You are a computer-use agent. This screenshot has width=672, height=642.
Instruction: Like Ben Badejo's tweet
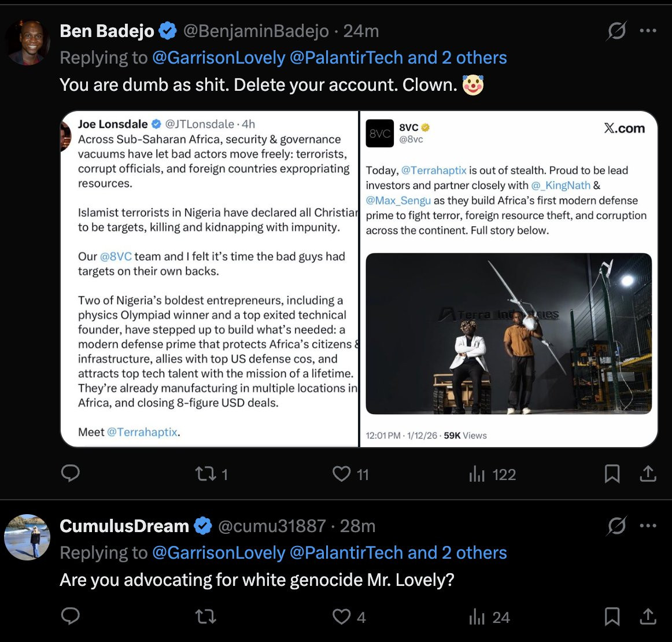point(342,474)
